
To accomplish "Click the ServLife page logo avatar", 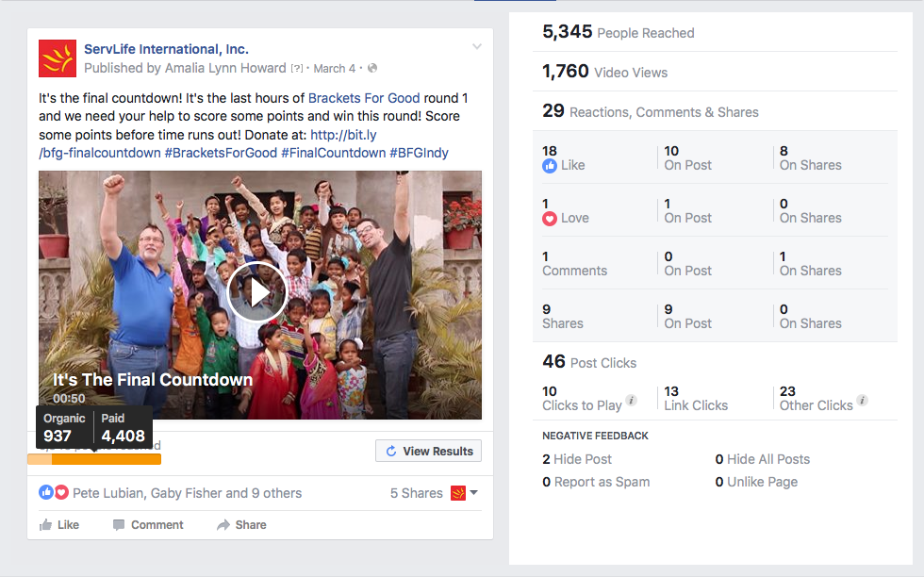I will point(58,58).
